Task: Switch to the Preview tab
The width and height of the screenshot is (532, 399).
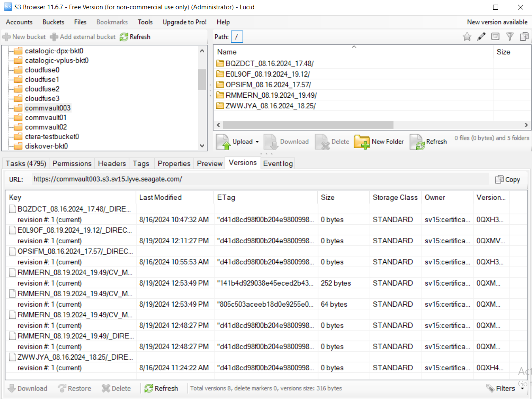Action: click(x=210, y=163)
